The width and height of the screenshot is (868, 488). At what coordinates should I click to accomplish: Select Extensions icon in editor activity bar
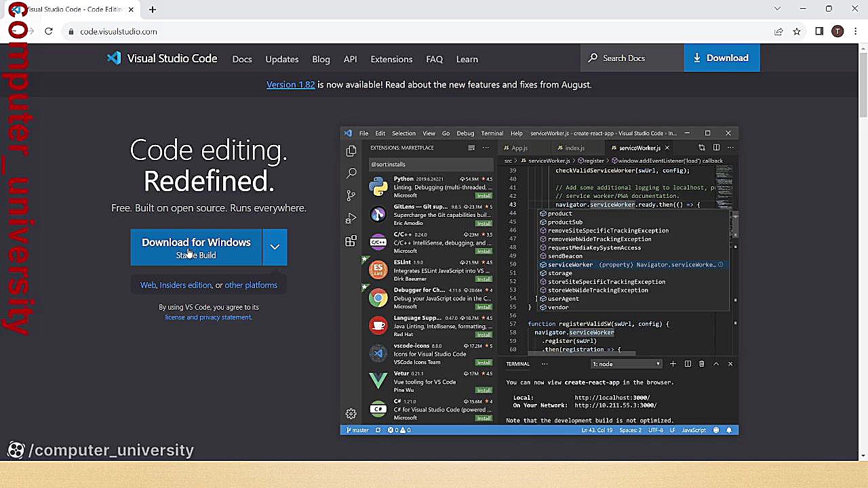point(351,241)
